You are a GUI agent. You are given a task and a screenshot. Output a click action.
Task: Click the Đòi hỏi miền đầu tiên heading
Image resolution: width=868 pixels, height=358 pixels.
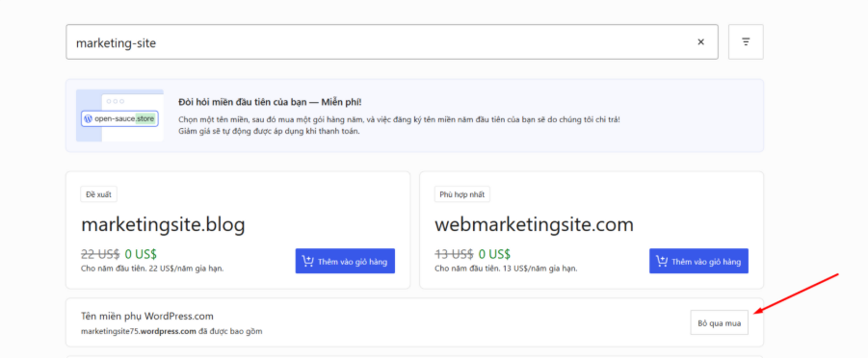pyautogui.click(x=270, y=102)
